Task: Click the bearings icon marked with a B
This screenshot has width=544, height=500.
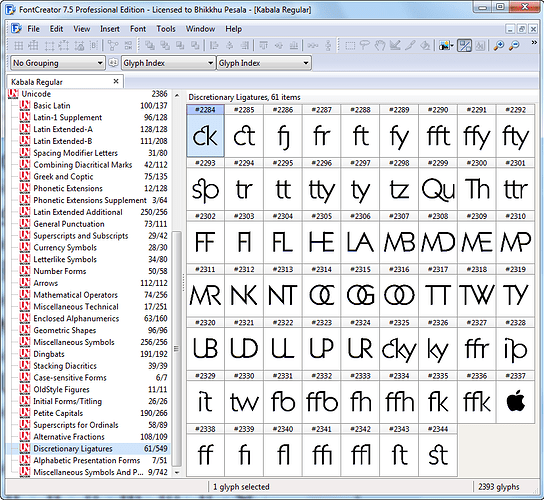Action: [x=94, y=45]
